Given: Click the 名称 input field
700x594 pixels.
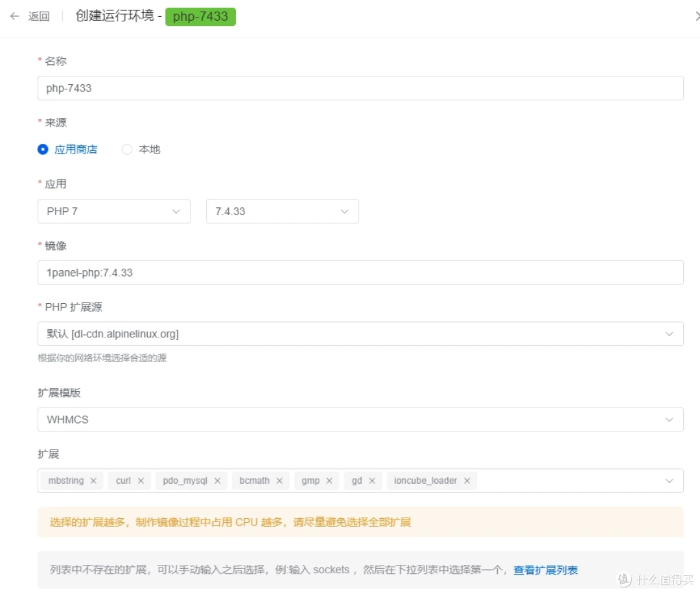Looking at the screenshot, I should (x=360, y=88).
